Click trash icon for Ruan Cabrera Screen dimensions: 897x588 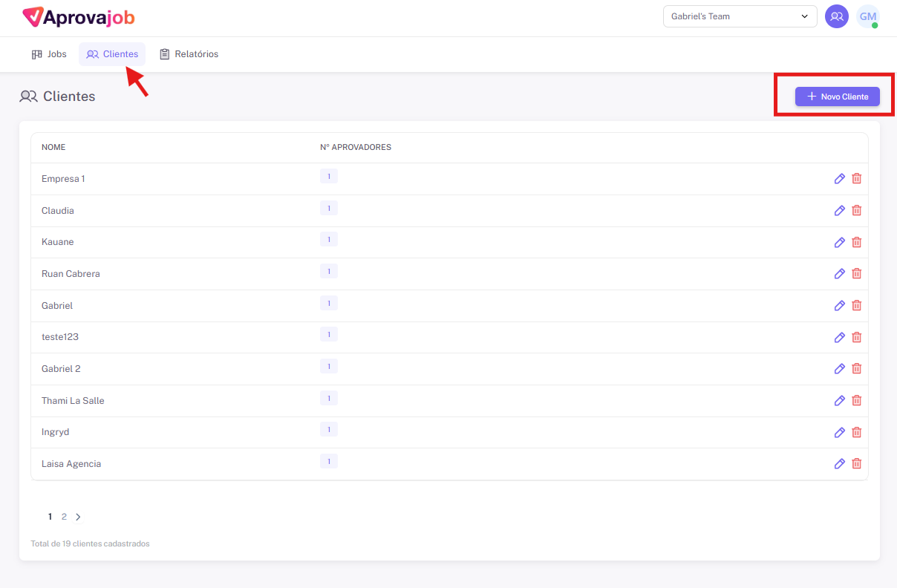(856, 273)
